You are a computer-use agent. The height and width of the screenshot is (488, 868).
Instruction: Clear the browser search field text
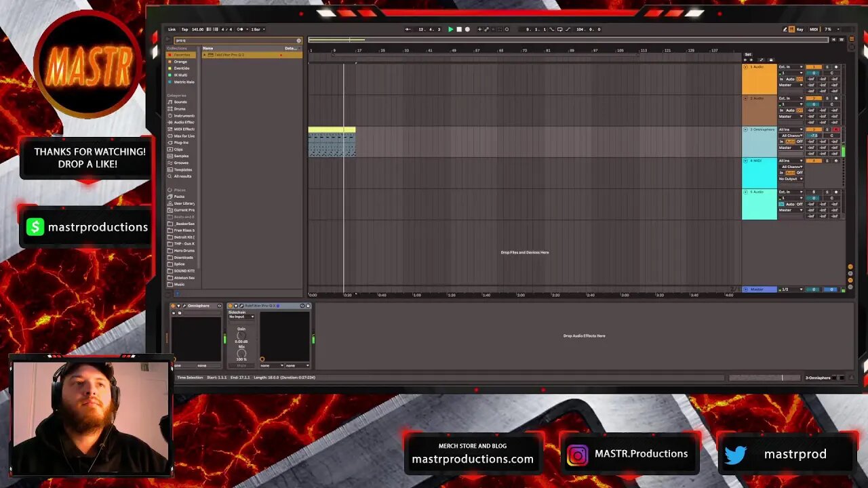coord(298,40)
